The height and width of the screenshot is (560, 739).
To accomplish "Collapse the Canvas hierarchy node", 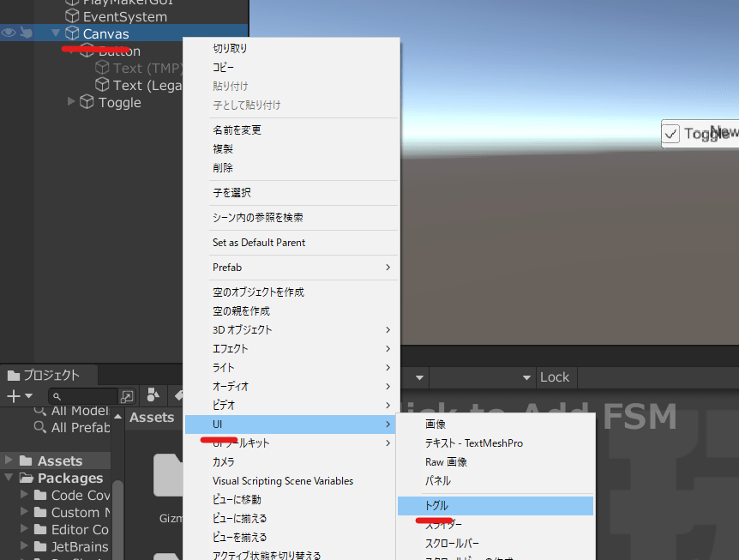I will (56, 33).
